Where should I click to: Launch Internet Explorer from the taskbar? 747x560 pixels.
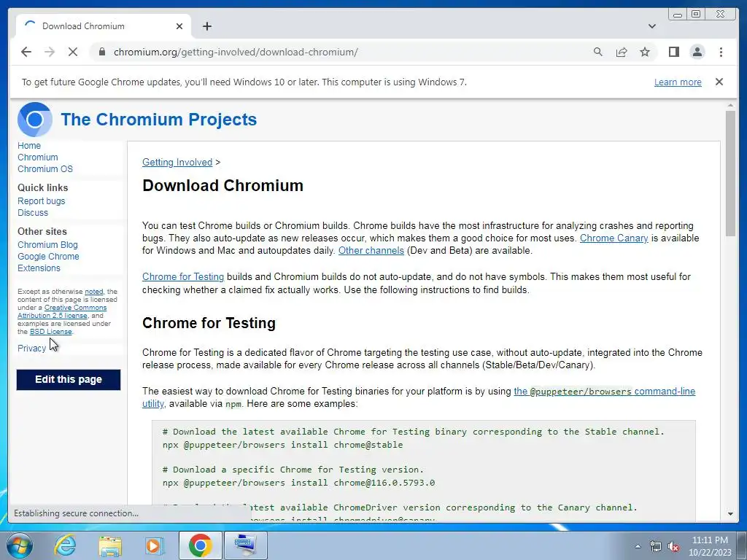tap(65, 545)
